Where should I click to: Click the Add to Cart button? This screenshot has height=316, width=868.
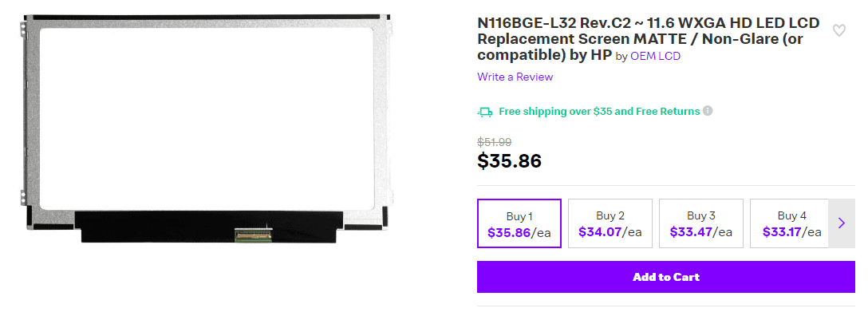(x=666, y=277)
